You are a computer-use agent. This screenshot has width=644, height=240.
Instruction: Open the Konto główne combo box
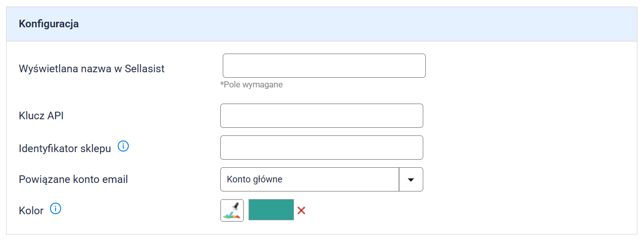coord(310,179)
